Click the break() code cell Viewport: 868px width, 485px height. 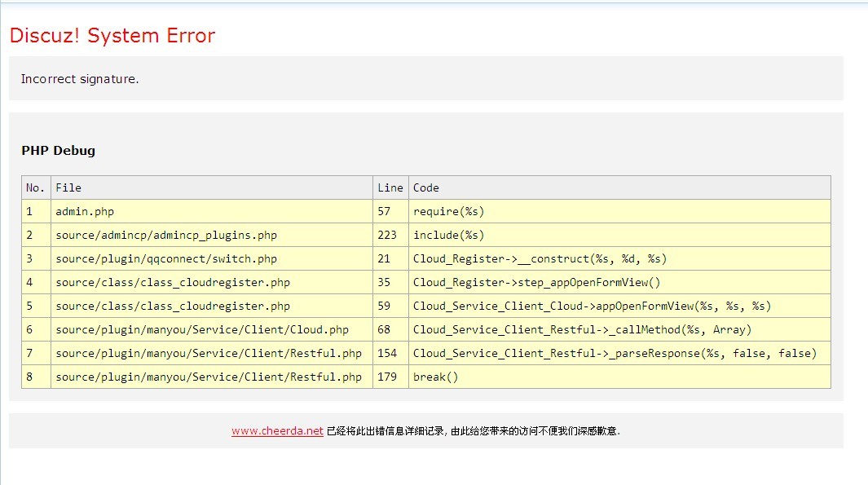(436, 377)
